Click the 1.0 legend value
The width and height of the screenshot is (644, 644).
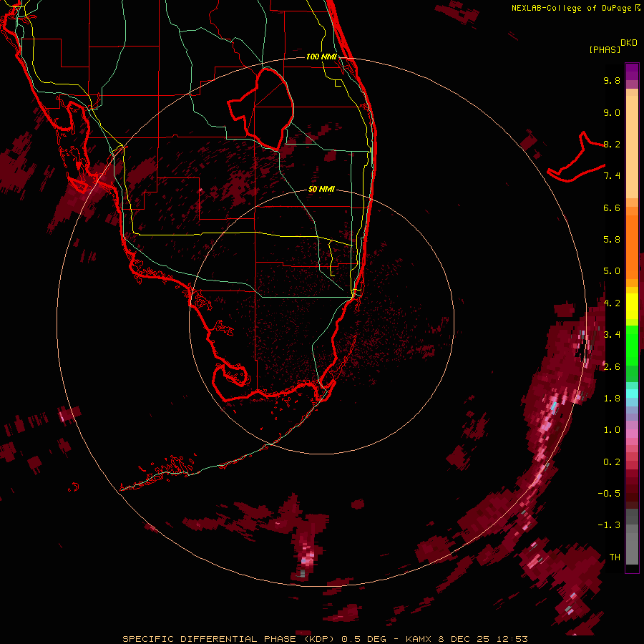coord(612,430)
